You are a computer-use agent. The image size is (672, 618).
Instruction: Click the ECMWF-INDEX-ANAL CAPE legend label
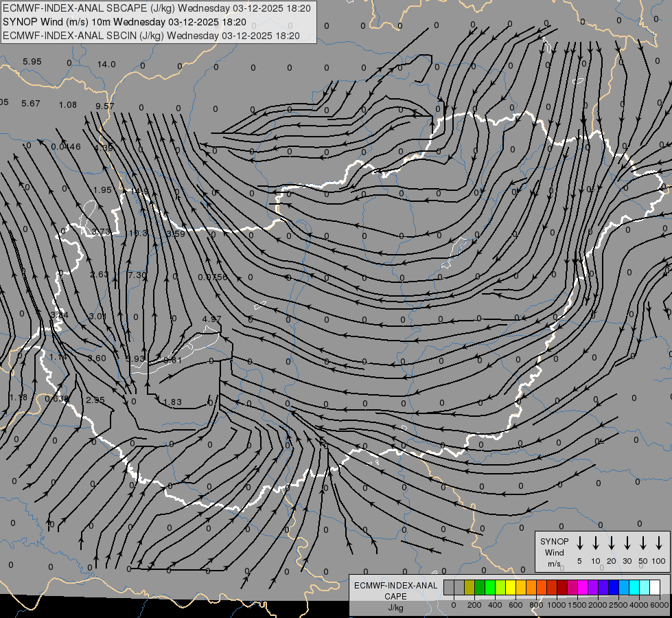tap(395, 596)
